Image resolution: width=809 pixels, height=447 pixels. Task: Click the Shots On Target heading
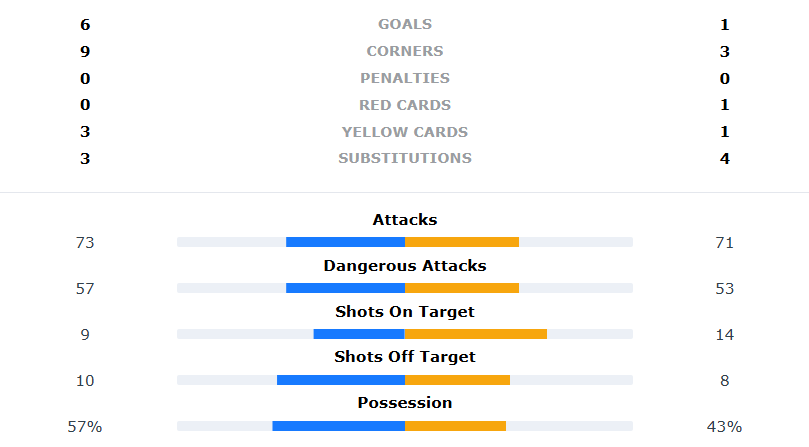[x=404, y=312]
